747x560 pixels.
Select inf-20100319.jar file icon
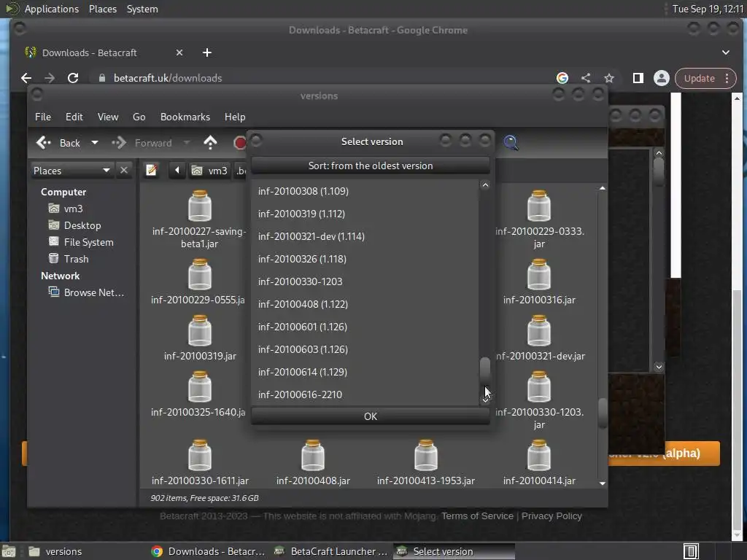click(x=200, y=331)
